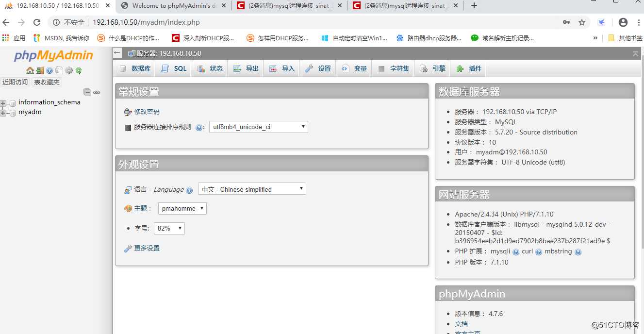Click the myadm database cylinder icon

click(13, 113)
